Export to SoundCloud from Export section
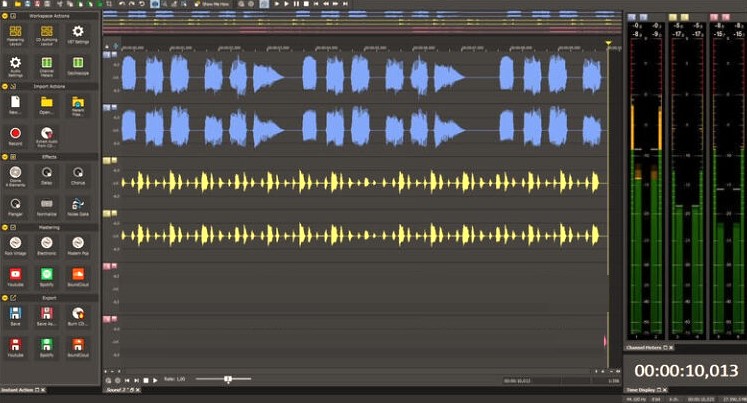 [x=78, y=348]
